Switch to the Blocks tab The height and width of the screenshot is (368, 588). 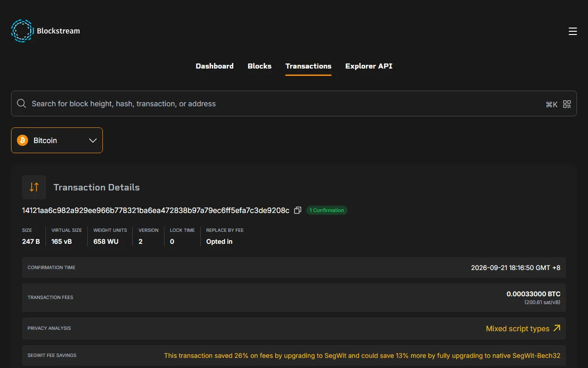tap(260, 66)
